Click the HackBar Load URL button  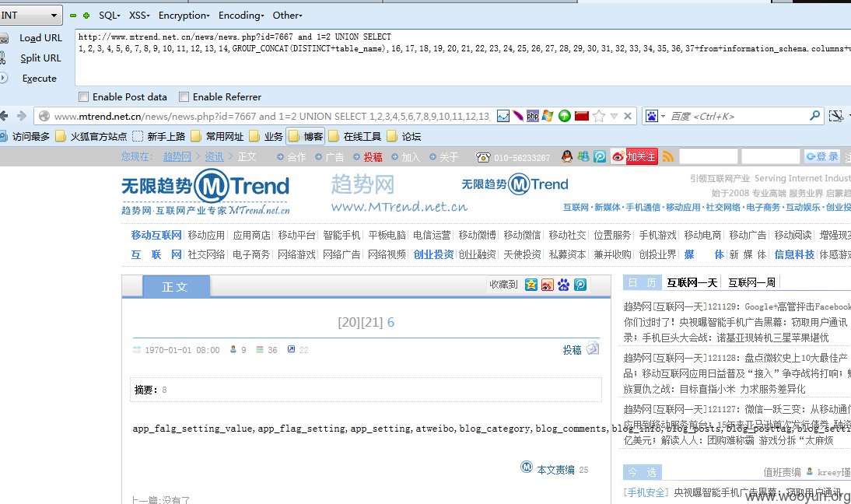point(40,37)
